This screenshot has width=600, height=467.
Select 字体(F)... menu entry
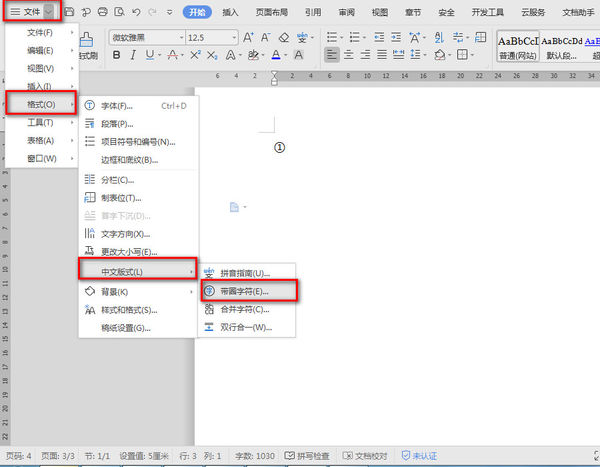tap(139, 106)
